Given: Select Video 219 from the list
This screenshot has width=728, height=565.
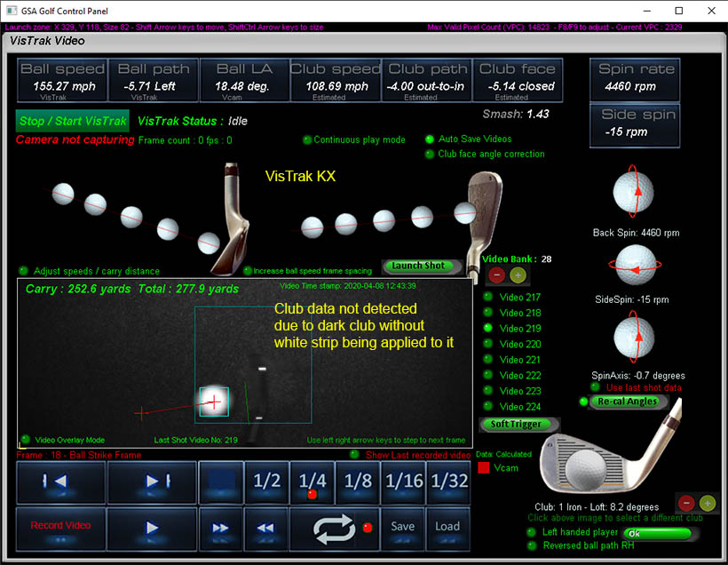Looking at the screenshot, I should pos(512,329).
